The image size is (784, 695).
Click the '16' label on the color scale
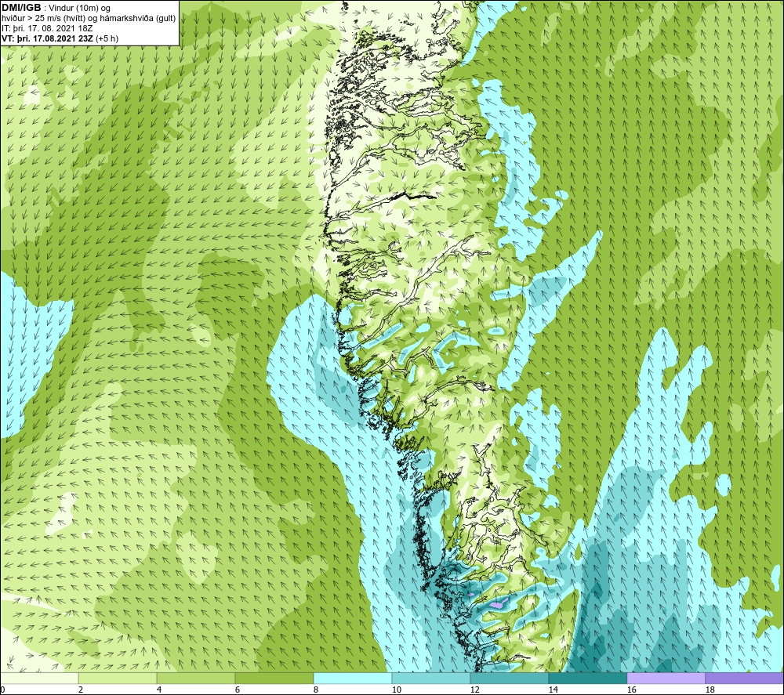pyautogui.click(x=631, y=690)
